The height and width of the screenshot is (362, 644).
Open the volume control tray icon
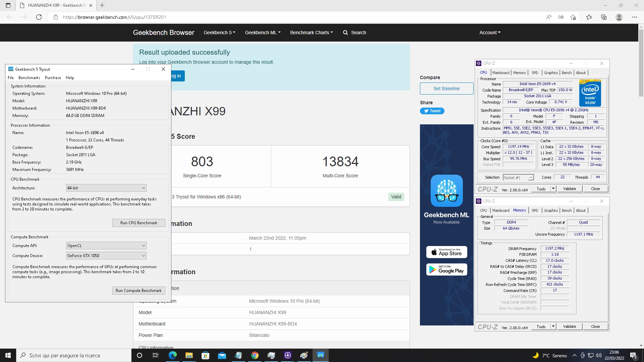[x=599, y=355]
